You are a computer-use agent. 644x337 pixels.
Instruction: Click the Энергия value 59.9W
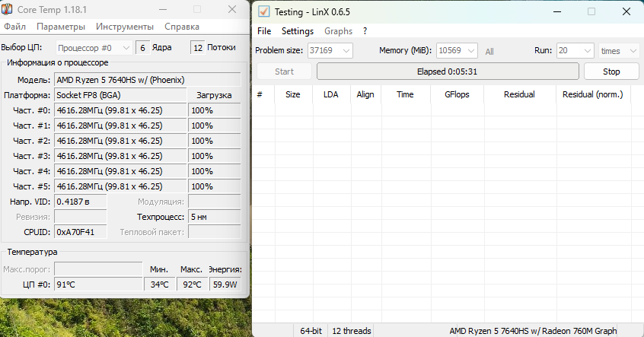pyautogui.click(x=225, y=284)
